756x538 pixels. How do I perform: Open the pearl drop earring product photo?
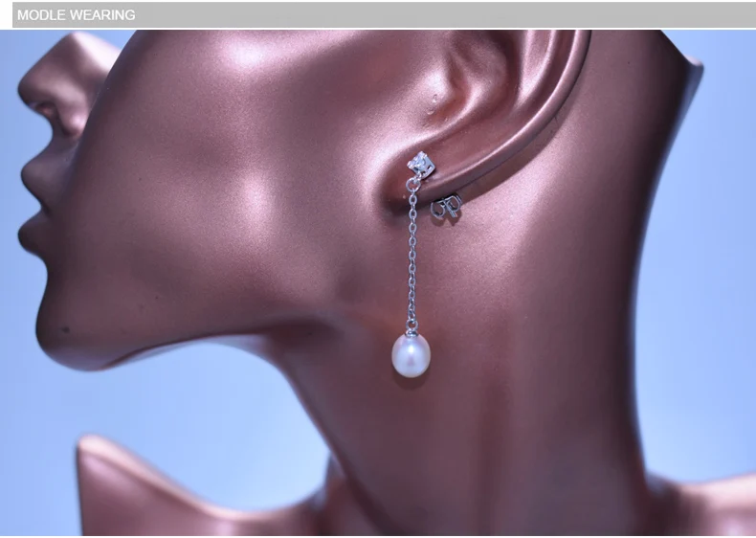click(x=378, y=282)
